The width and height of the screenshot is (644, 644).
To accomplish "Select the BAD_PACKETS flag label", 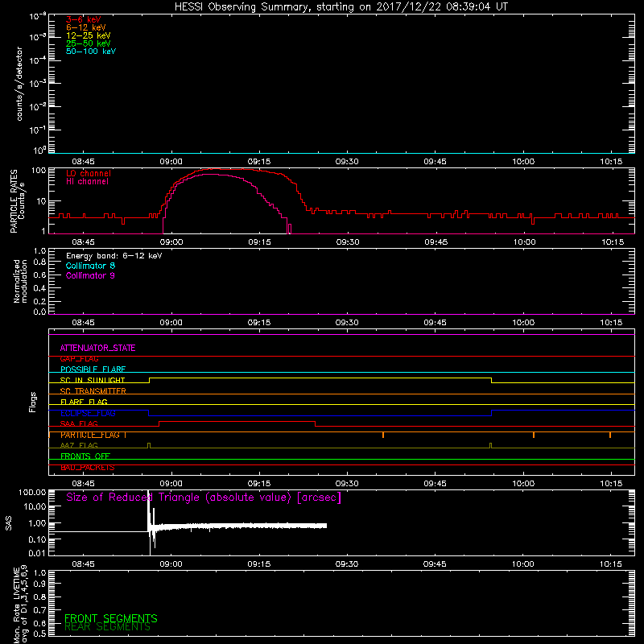I will [x=88, y=468].
